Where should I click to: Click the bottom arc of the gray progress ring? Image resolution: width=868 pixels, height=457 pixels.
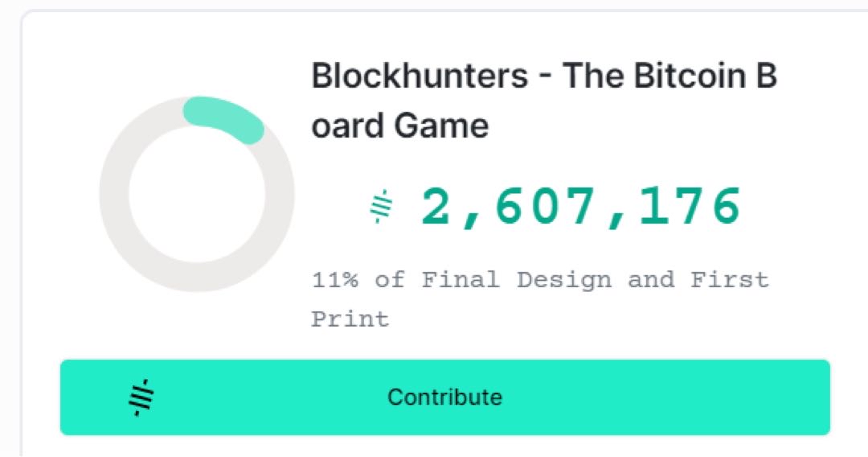[197, 276]
